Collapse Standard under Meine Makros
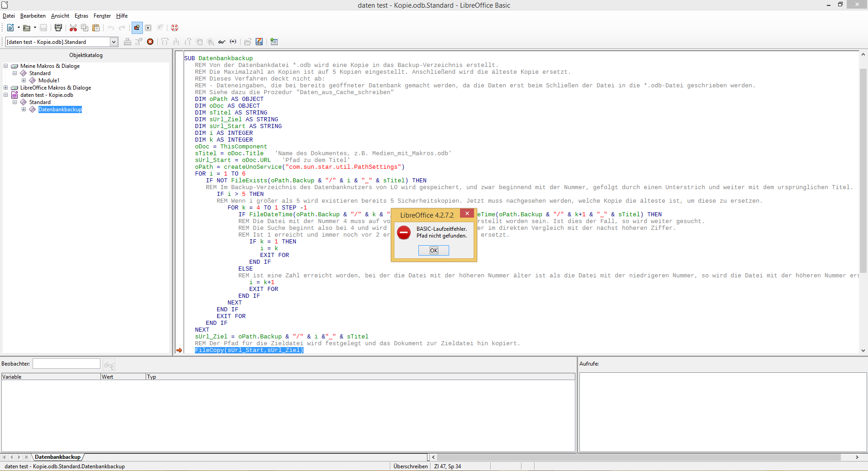 point(15,73)
